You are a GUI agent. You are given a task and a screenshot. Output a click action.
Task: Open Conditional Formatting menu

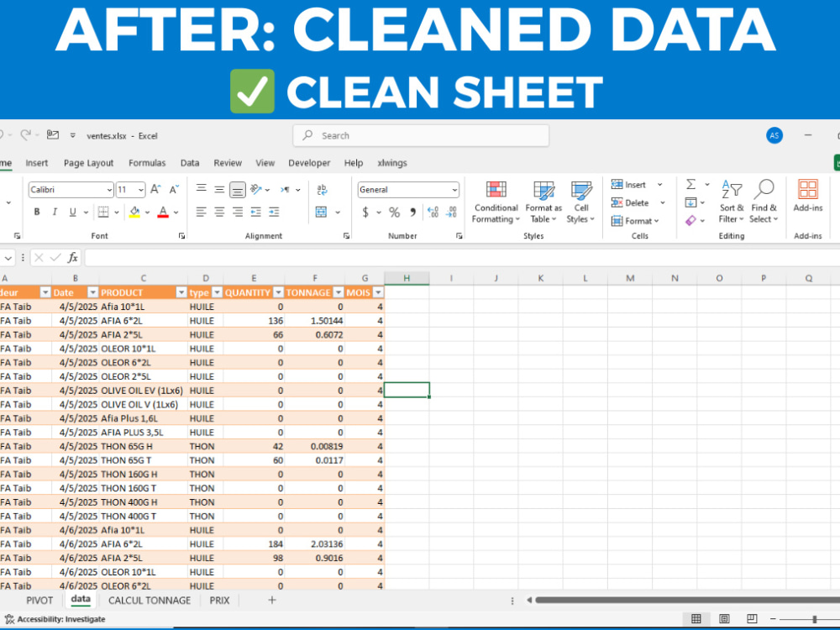[496, 202]
